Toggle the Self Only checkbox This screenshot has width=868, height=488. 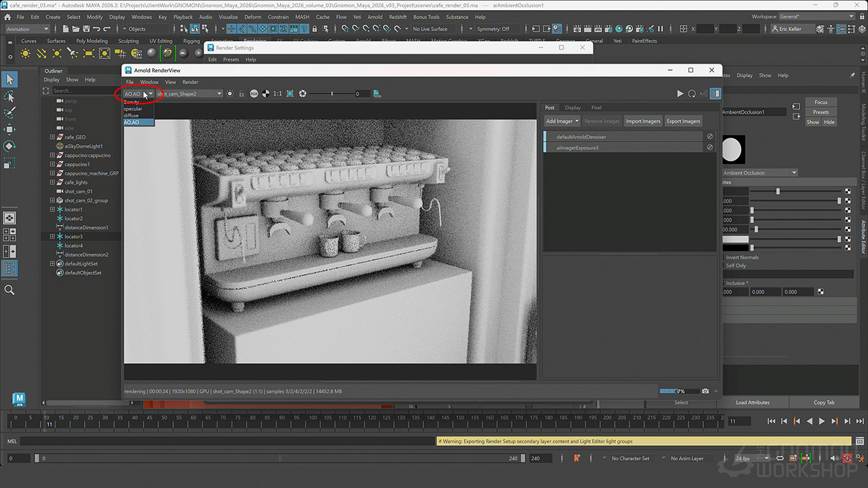(723, 266)
